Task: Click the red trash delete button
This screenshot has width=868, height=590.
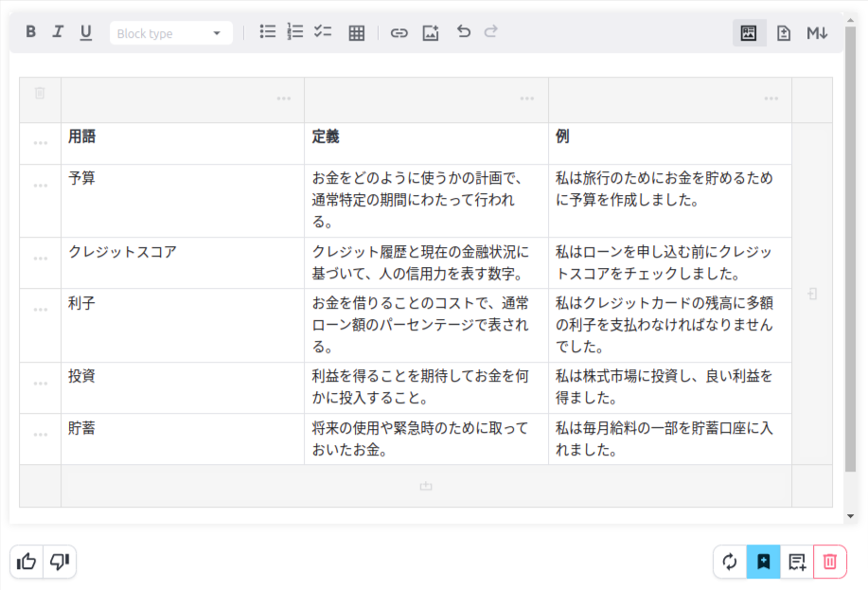Action: (830, 562)
